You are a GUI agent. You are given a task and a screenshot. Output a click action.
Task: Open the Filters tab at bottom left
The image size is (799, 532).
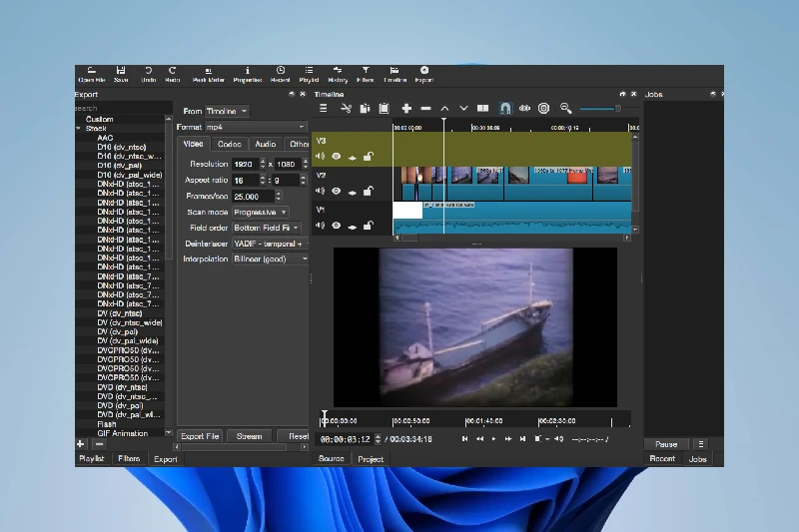[x=129, y=459]
